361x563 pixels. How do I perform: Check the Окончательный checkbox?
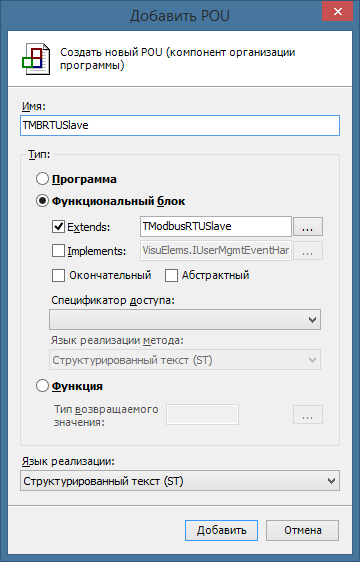coord(58,275)
